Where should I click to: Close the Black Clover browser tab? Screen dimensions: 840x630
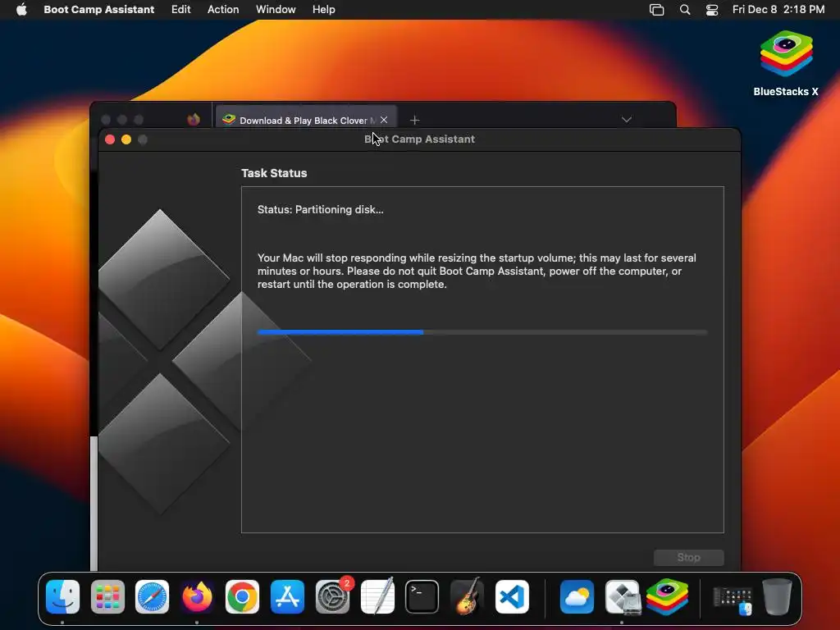pos(384,120)
